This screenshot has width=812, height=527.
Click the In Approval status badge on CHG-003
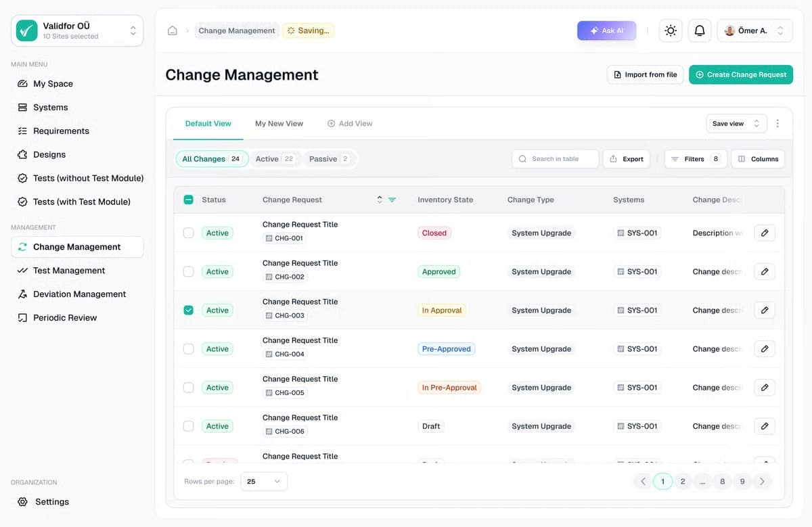pos(442,310)
